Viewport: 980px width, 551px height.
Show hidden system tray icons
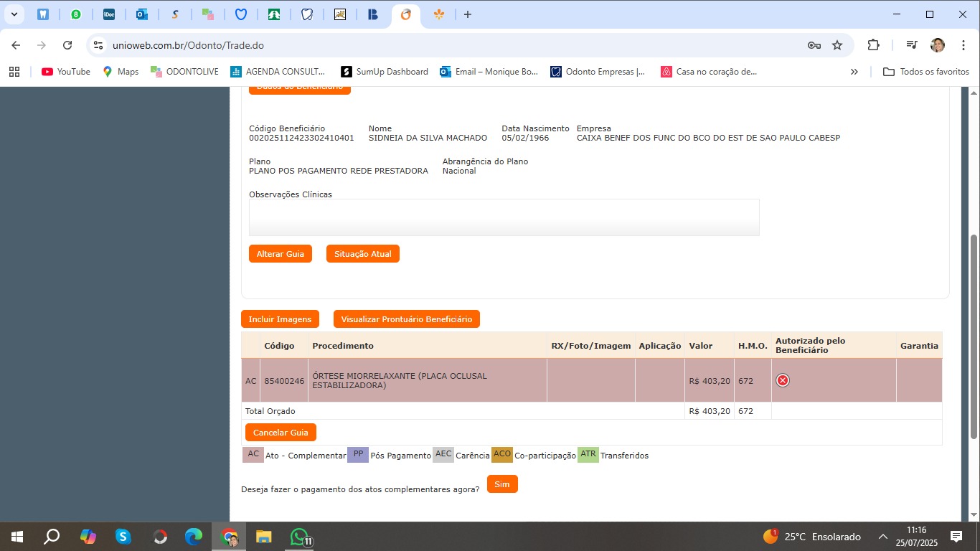[x=882, y=537]
